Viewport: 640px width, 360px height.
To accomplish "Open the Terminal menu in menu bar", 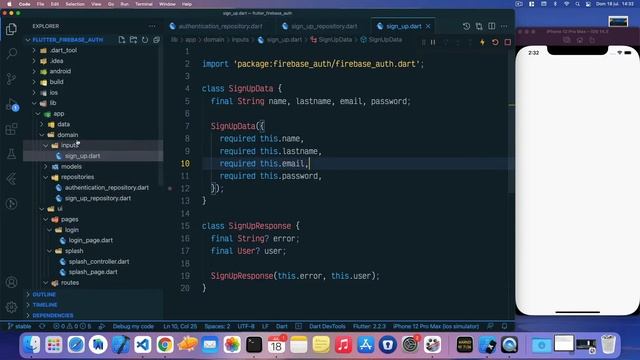I will coord(144,4).
